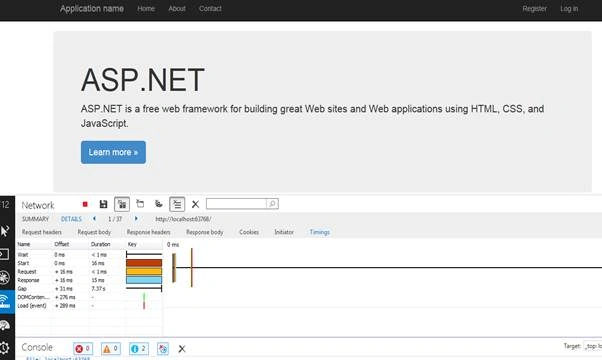The height and width of the screenshot is (360, 602).
Task: Switch to Request body tab
Action: coord(94,232)
